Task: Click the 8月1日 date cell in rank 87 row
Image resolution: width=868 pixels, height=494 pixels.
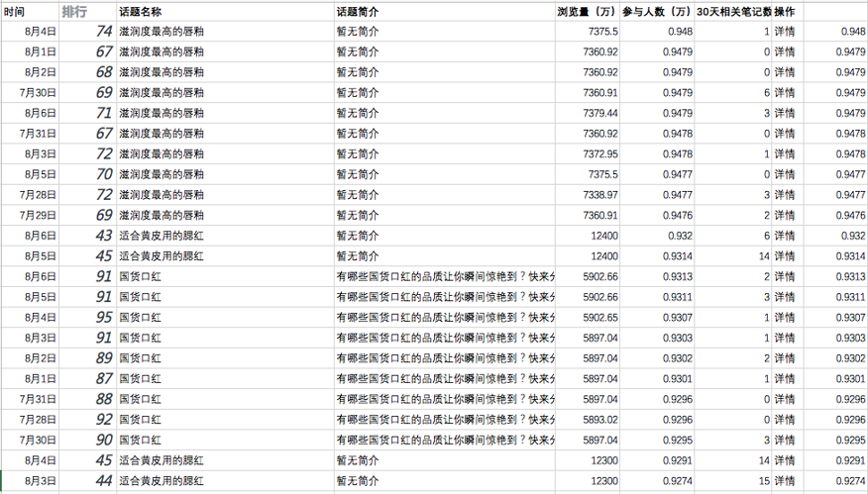Action: point(30,379)
